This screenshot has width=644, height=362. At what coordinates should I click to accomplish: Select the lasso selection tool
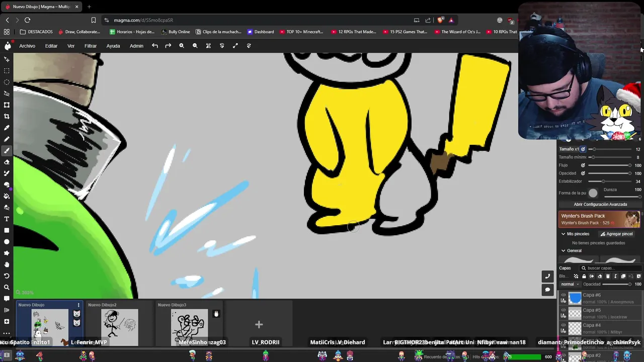click(7, 94)
